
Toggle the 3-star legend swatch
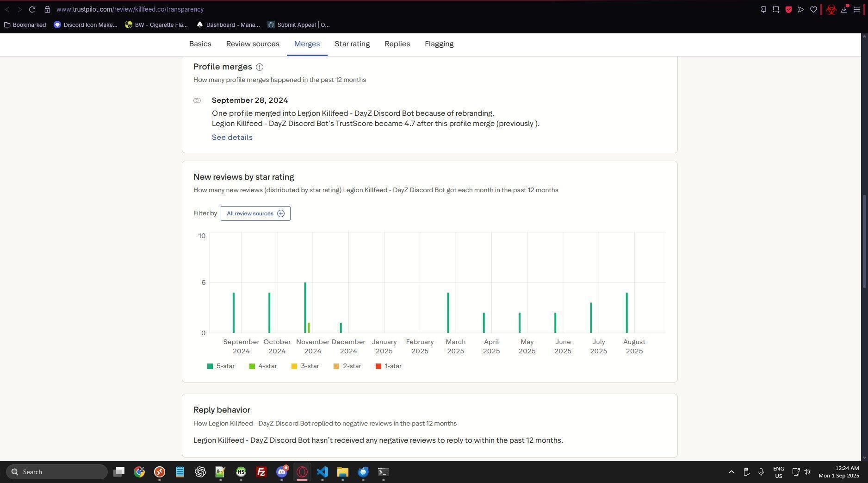294,366
